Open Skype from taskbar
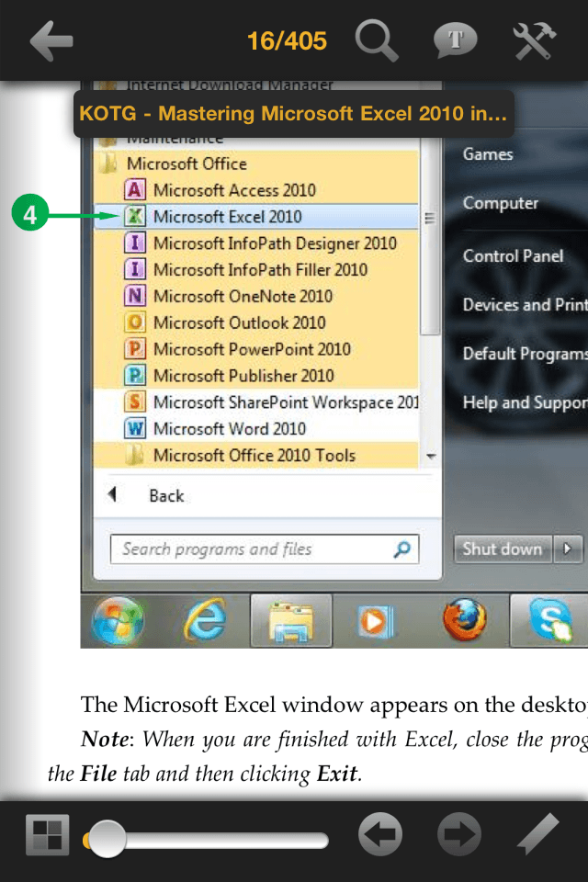This screenshot has width=588, height=882. click(x=549, y=622)
